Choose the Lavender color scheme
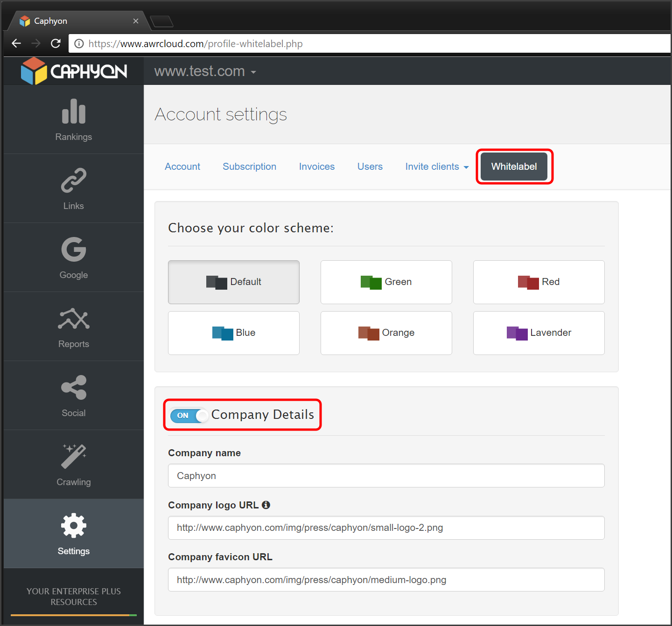Screen dimensions: 672x626 539,333
